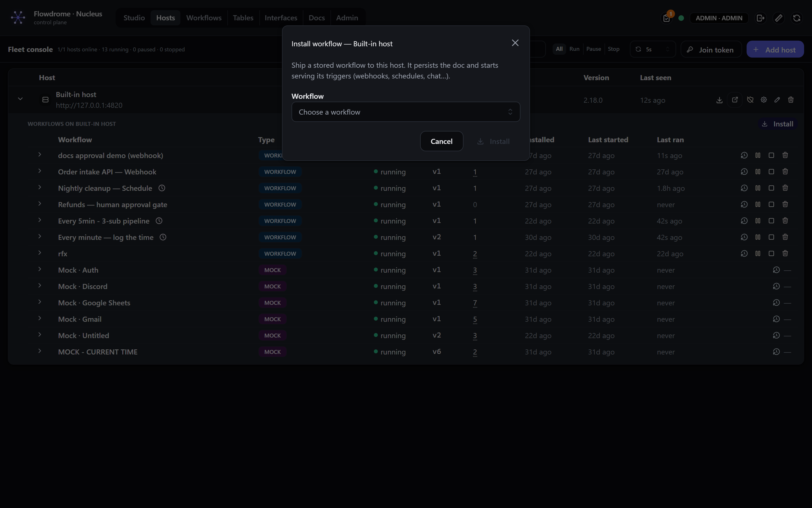Select the All status filter

click(559, 49)
